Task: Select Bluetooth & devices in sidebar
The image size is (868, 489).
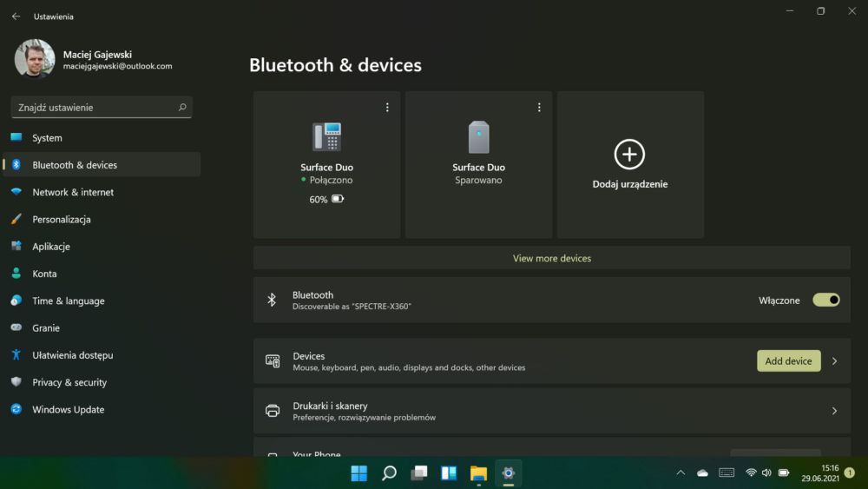Action: pos(102,165)
